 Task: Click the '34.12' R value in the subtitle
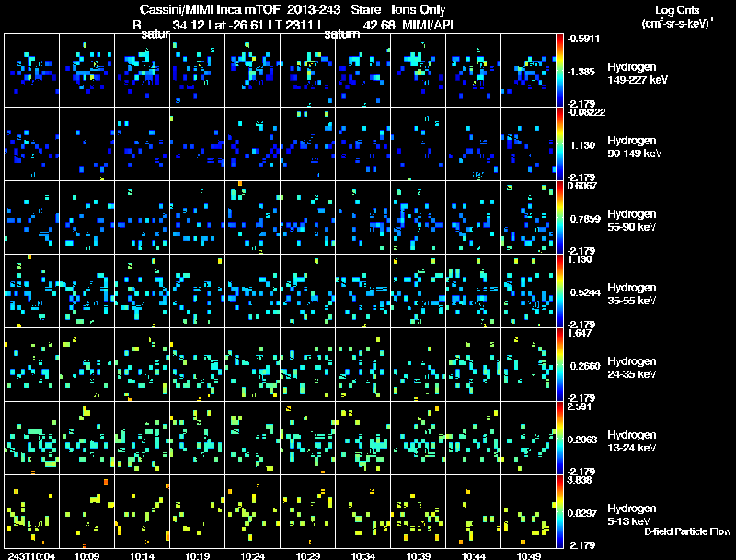click(189, 25)
